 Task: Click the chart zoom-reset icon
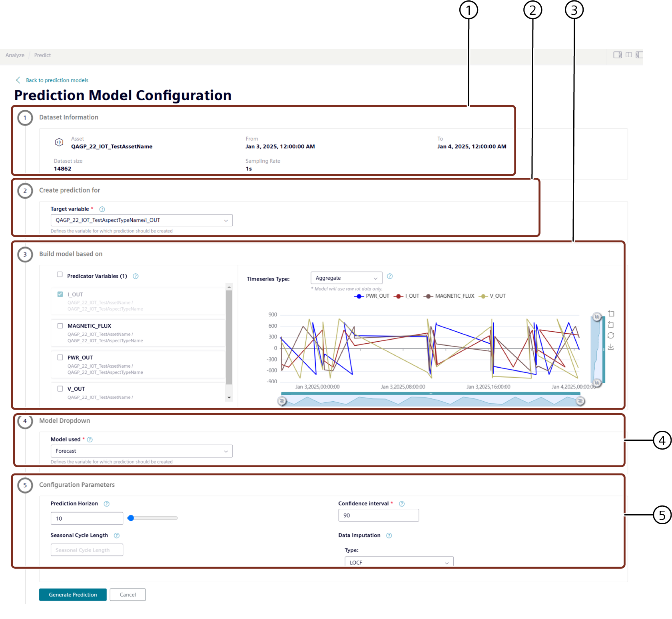[611, 324]
